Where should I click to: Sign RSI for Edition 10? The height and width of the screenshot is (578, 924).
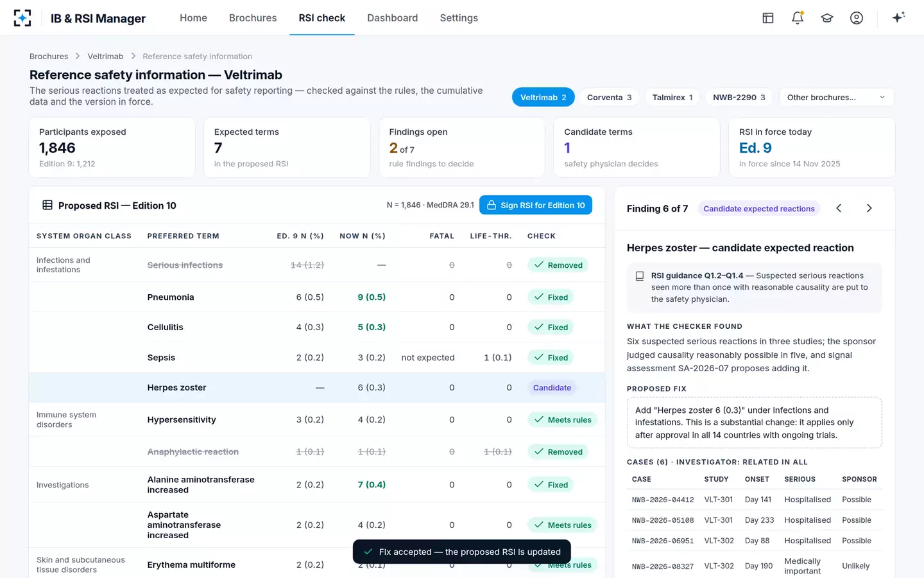point(536,206)
